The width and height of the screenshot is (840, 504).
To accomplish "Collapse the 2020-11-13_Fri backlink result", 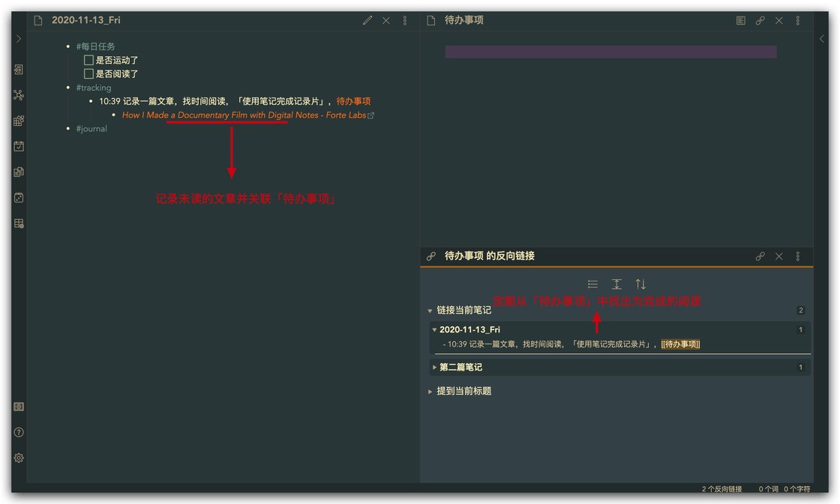I will [434, 330].
